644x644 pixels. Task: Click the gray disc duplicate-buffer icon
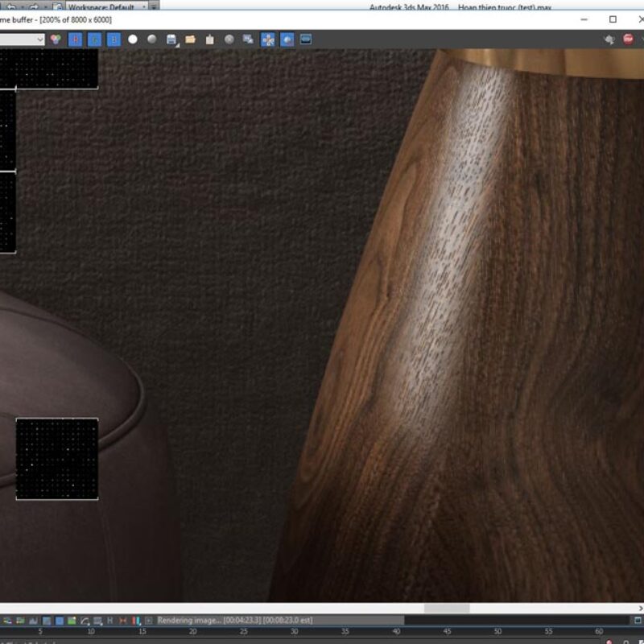pyautogui.click(x=229, y=39)
